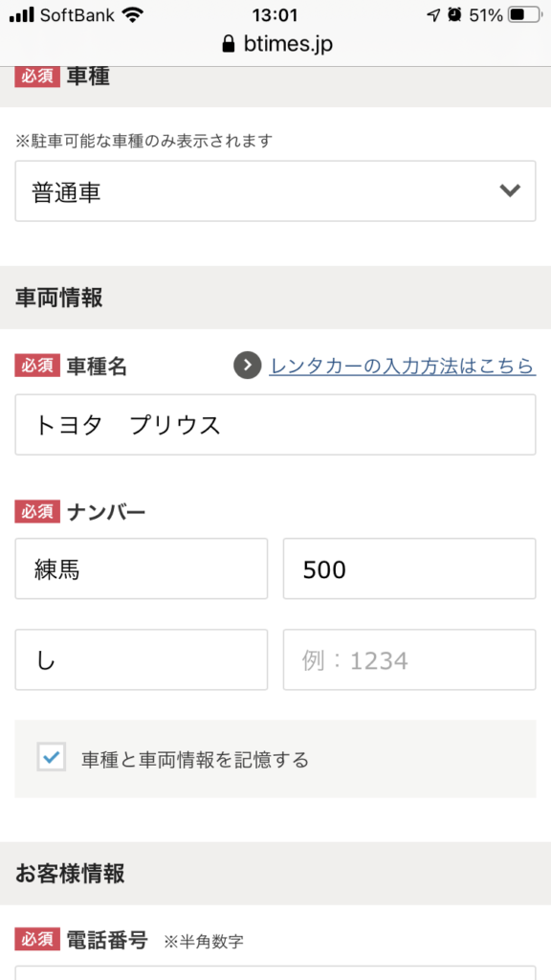Open レンタカーの入力方法はこちら link
Viewport: 551px width, 980px height.
pos(403,366)
